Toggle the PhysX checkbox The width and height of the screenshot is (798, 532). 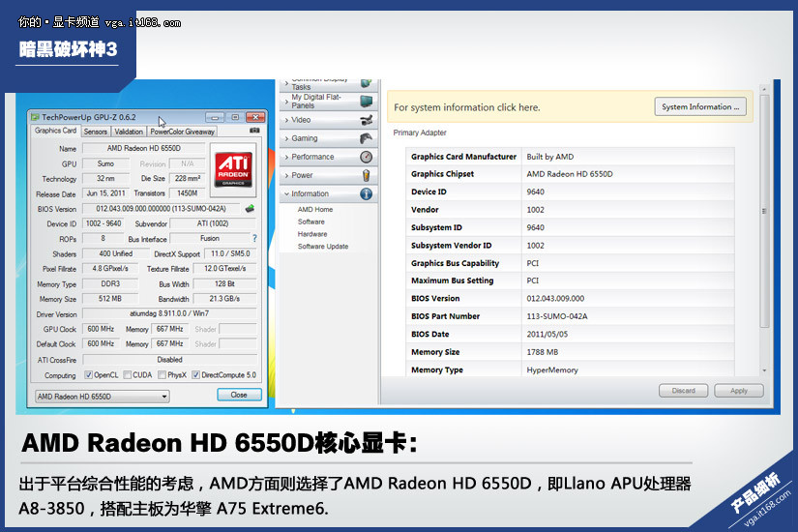coord(162,375)
